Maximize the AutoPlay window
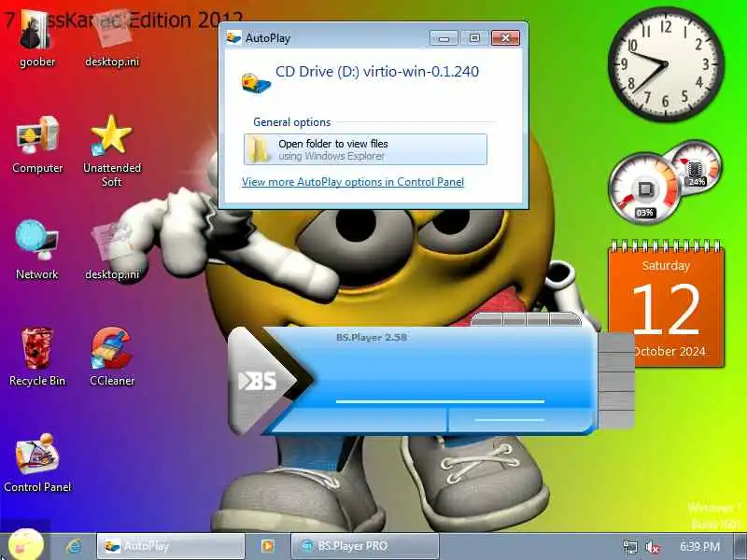This screenshot has width=747, height=560. (x=474, y=38)
